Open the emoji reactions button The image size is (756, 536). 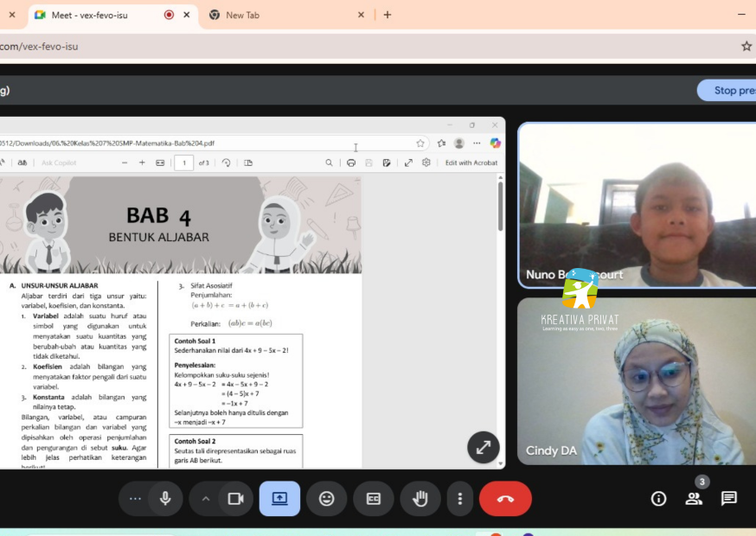[326, 499]
